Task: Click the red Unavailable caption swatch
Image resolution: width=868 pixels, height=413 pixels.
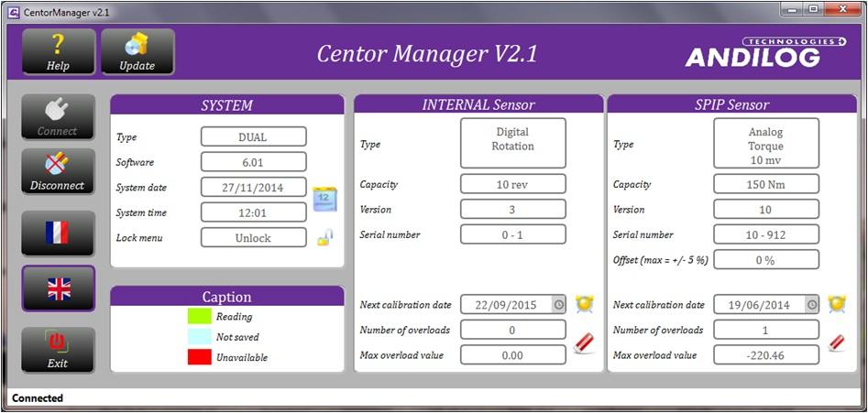Action: point(199,357)
